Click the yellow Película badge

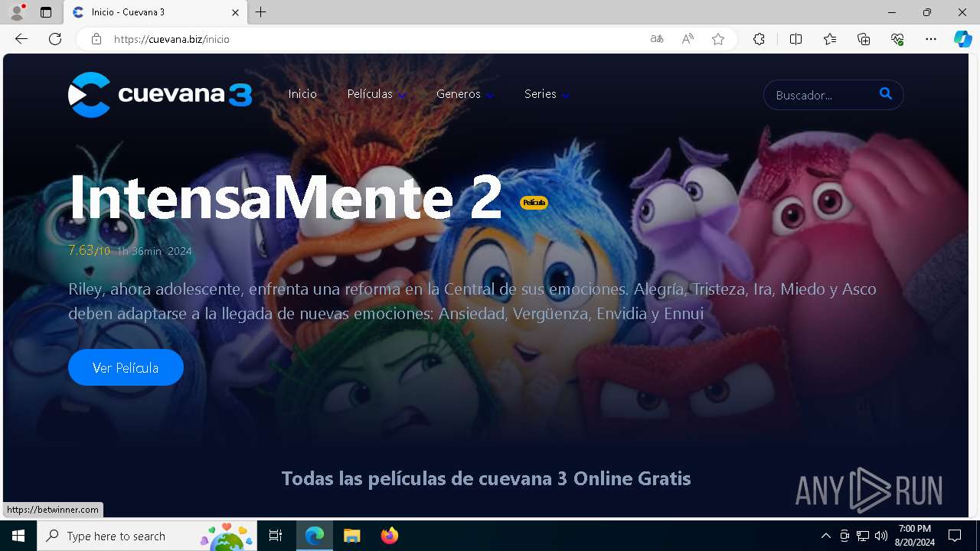click(x=534, y=203)
